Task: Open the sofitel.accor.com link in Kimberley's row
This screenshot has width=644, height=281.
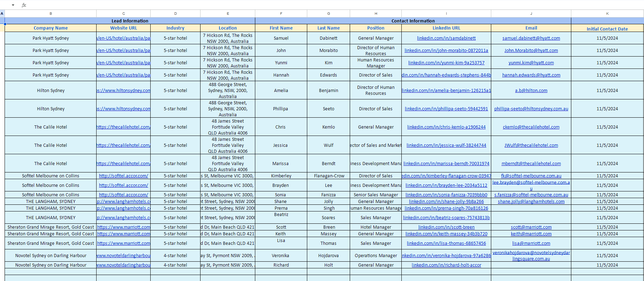Action: pyautogui.click(x=124, y=176)
